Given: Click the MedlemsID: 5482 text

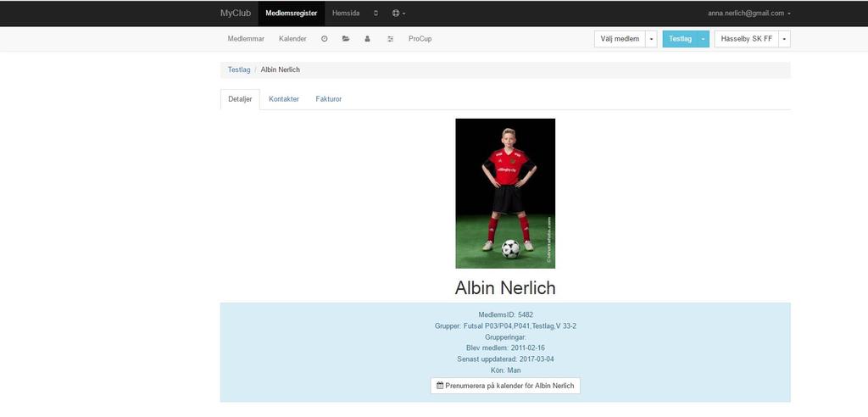Looking at the screenshot, I should pyautogui.click(x=505, y=314).
